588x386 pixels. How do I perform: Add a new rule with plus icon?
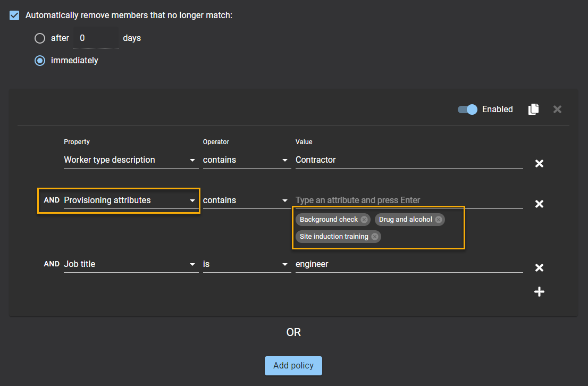(x=539, y=292)
